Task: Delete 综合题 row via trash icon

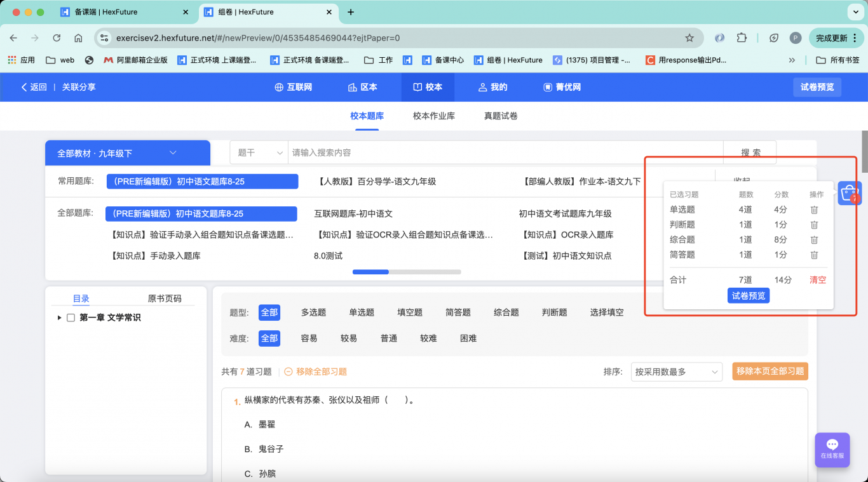Action: pyautogui.click(x=814, y=240)
